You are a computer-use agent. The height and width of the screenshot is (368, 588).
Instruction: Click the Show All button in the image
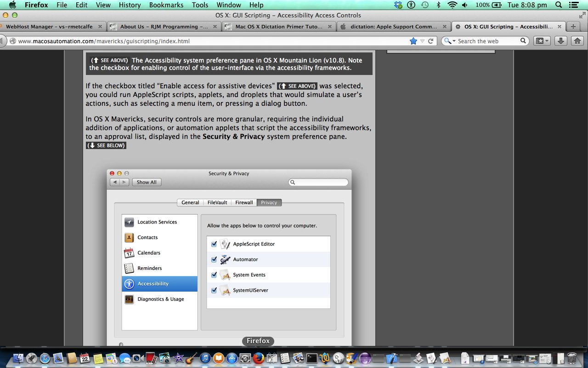tap(147, 182)
